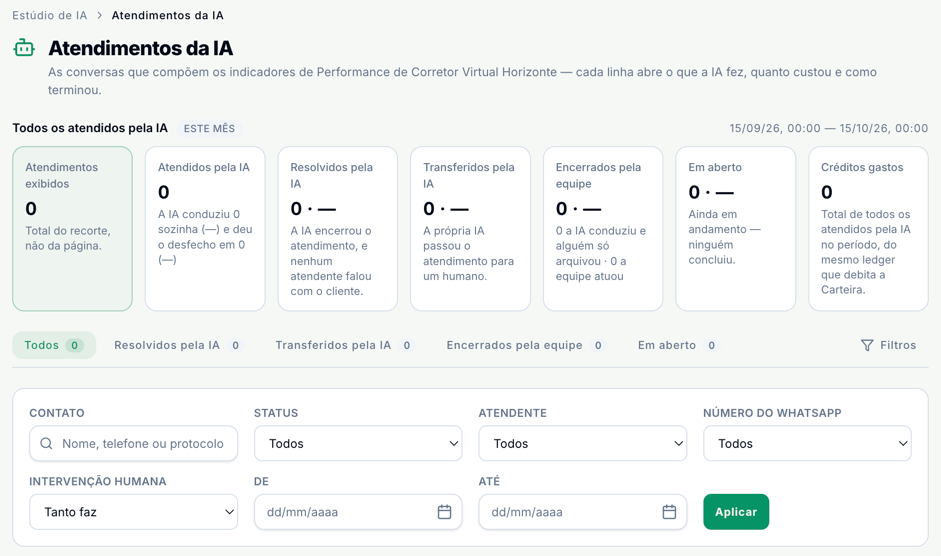Click the Aplicar button

point(736,512)
